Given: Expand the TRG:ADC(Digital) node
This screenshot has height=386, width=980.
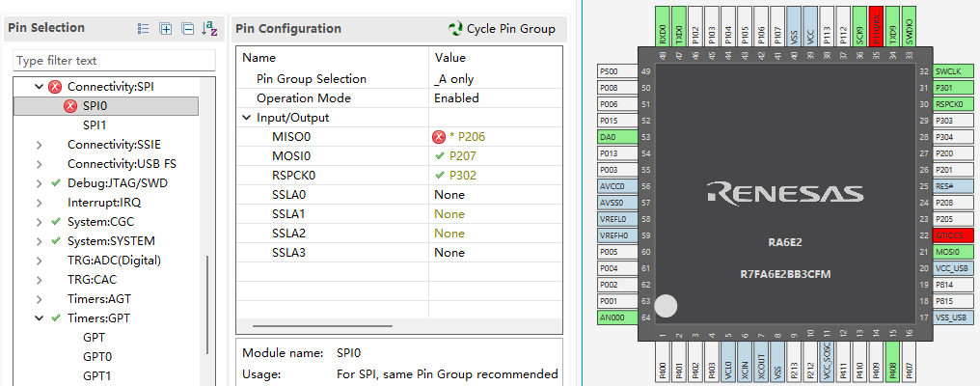Looking at the screenshot, I should (x=40, y=261).
